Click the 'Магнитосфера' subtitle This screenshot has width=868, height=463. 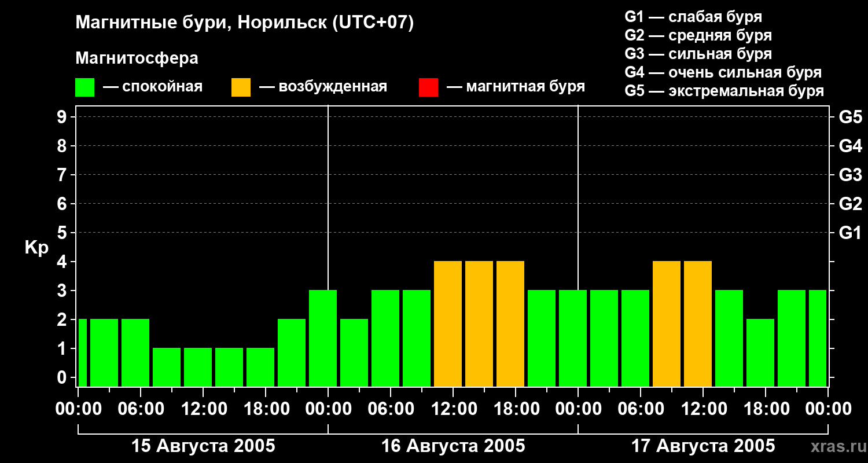[137, 58]
